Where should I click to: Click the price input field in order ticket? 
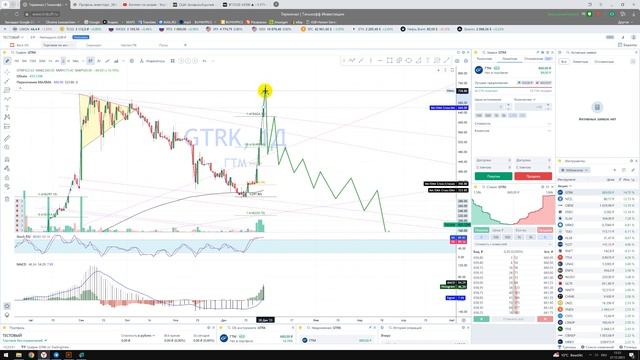coord(490,107)
